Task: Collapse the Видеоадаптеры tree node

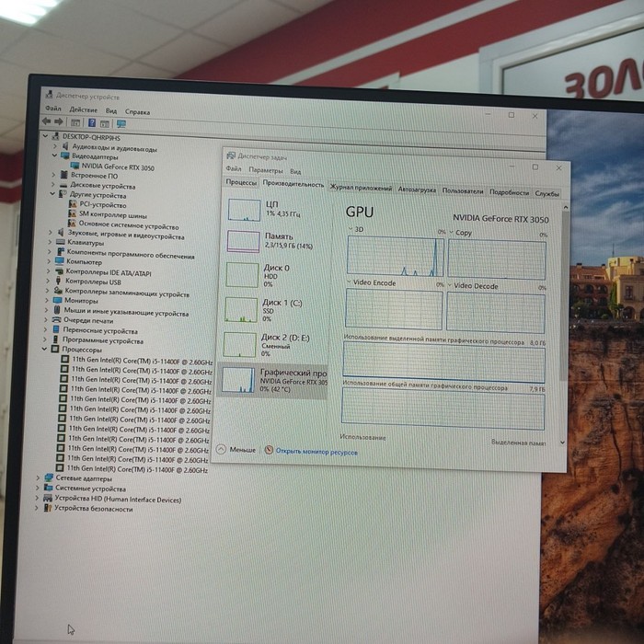Action: (54, 155)
